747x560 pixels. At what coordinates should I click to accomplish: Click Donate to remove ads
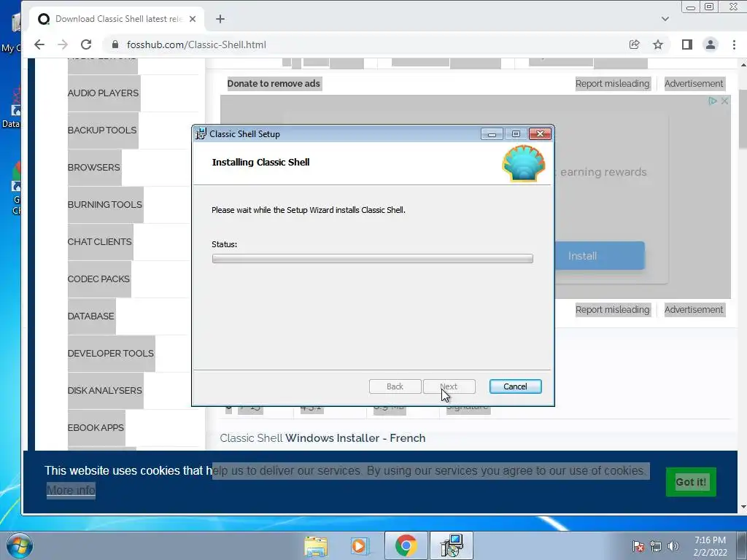point(274,83)
